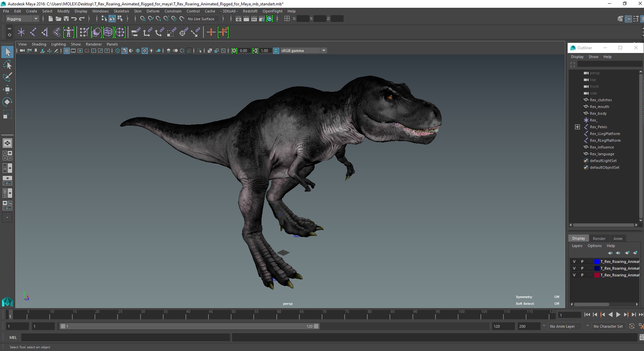Image resolution: width=644 pixels, height=351 pixels.
Task: Click the Go to start of playback button
Action: tap(587, 315)
